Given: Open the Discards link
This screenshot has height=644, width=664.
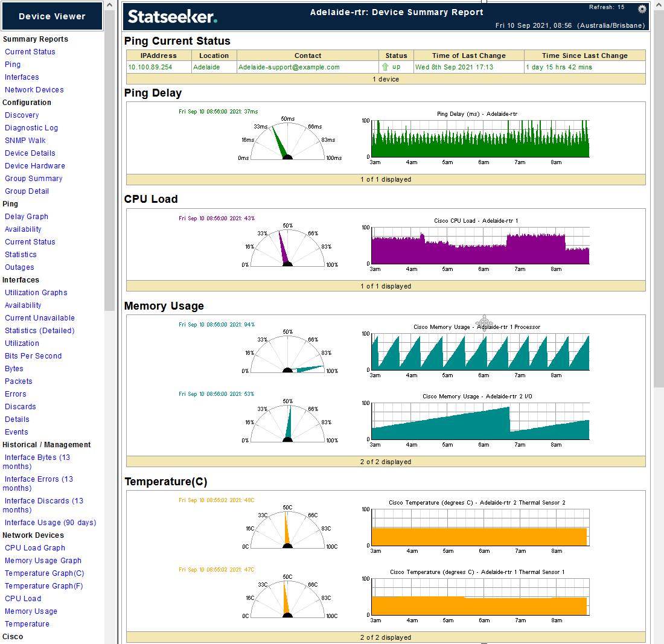Looking at the screenshot, I should (x=21, y=407).
